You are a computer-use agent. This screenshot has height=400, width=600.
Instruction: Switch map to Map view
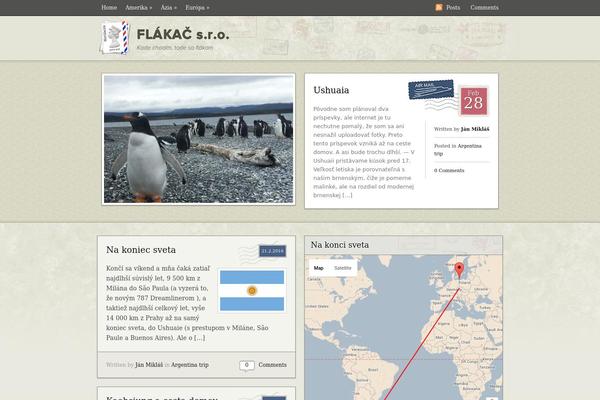[319, 268]
